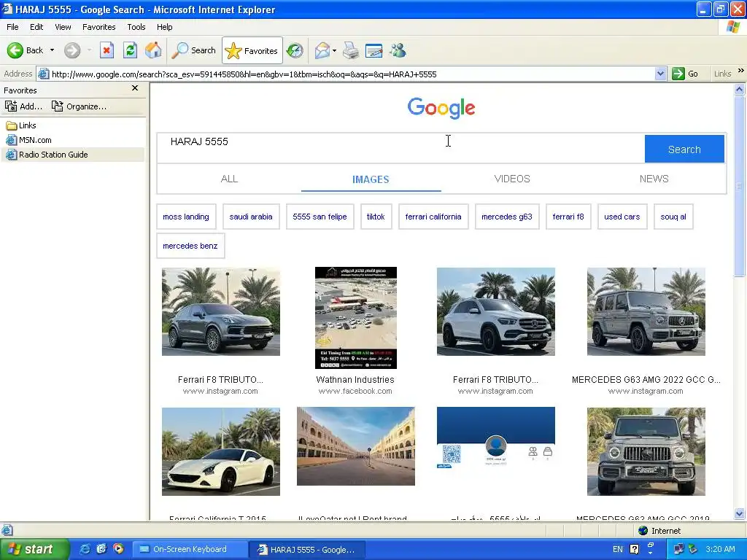Open the toolbar Search pane

(193, 50)
